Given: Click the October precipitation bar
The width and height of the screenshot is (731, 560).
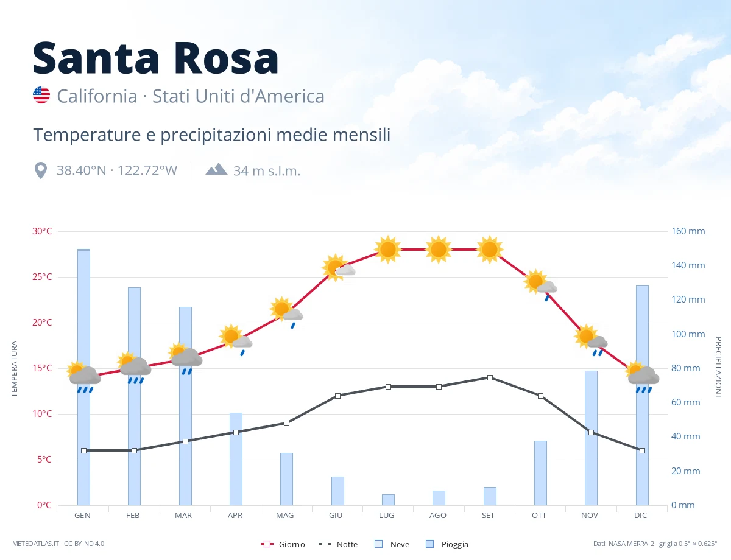Looking at the screenshot, I should pos(540,473).
